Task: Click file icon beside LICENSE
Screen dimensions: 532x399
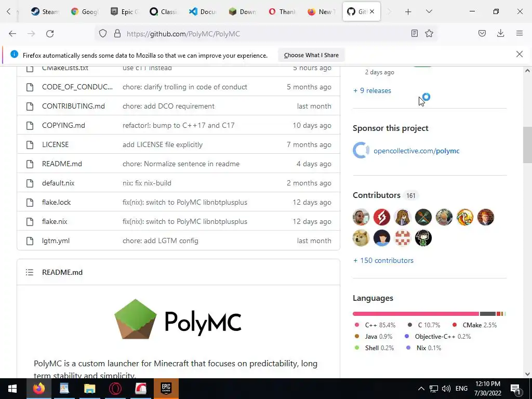Action: click(30, 145)
